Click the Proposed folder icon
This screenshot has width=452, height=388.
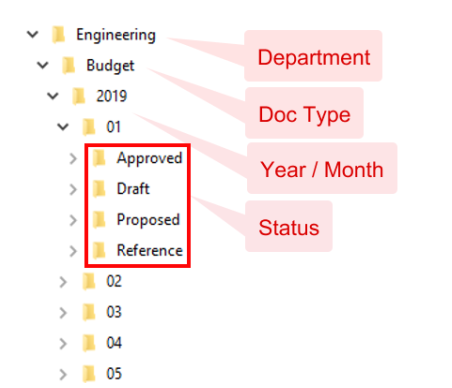point(99,220)
